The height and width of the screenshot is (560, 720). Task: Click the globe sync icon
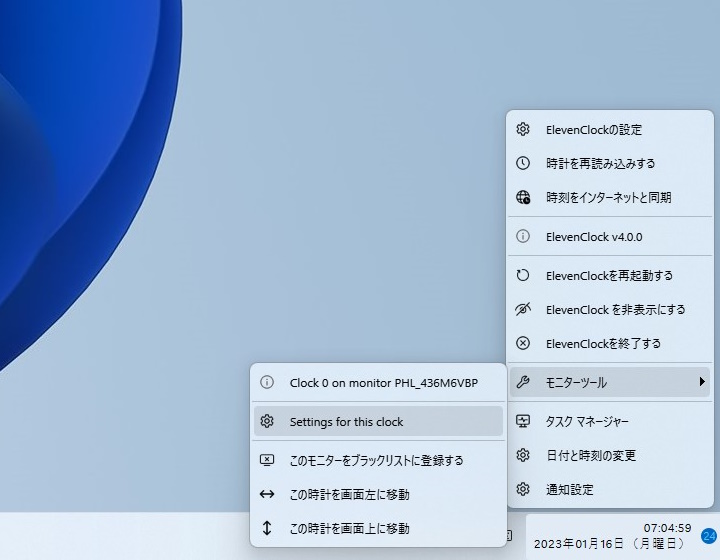coord(523,197)
